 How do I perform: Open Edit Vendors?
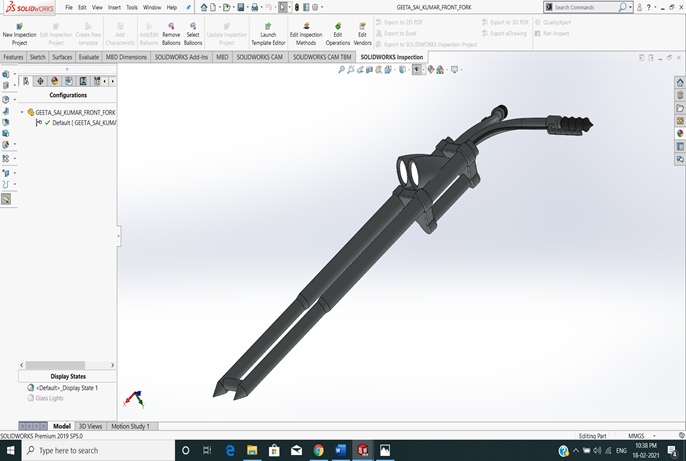[362, 34]
